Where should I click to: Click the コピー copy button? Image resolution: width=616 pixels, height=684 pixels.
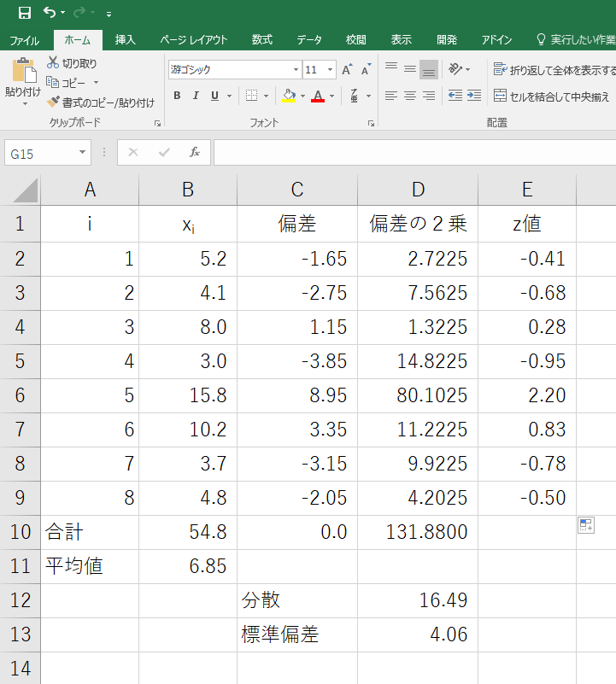tap(66, 83)
